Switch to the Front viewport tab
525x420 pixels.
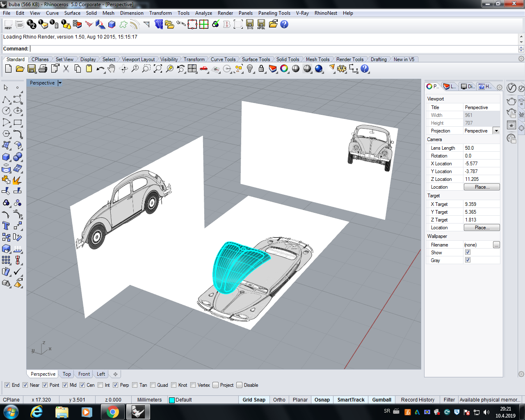point(84,374)
